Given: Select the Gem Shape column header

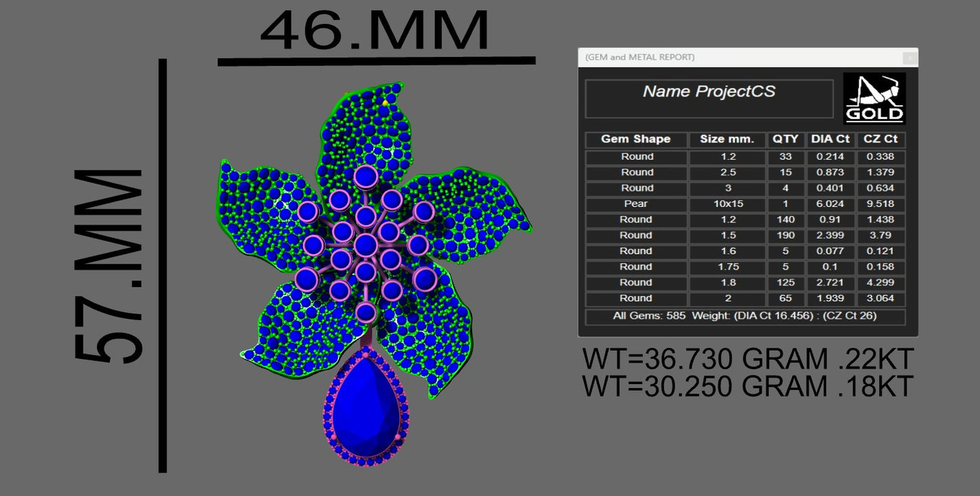Looking at the screenshot, I should point(636,140).
